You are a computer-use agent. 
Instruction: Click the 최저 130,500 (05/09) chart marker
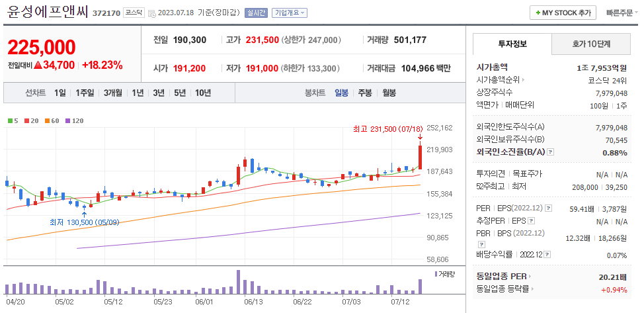pyautogui.click(x=84, y=222)
